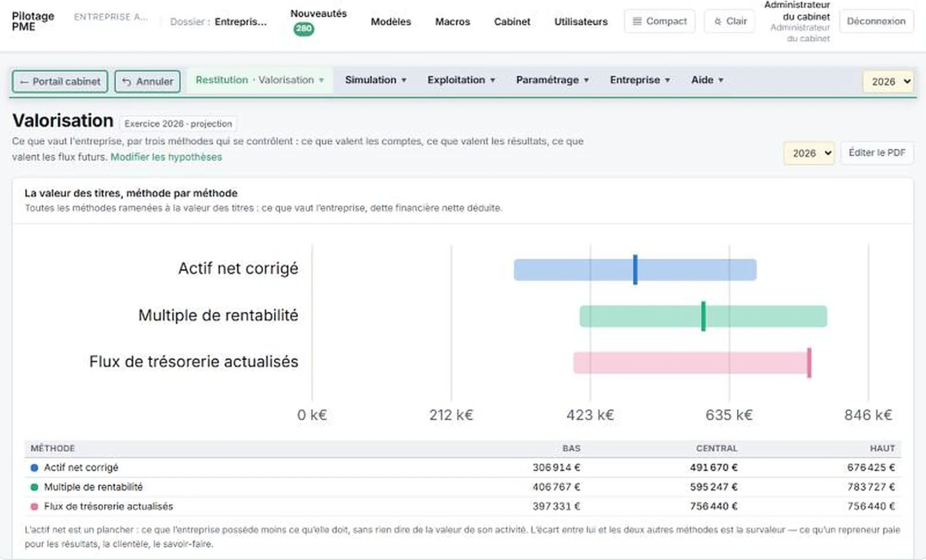
Task: Follow the Modifier les hypothèses link
Action: click(166, 157)
